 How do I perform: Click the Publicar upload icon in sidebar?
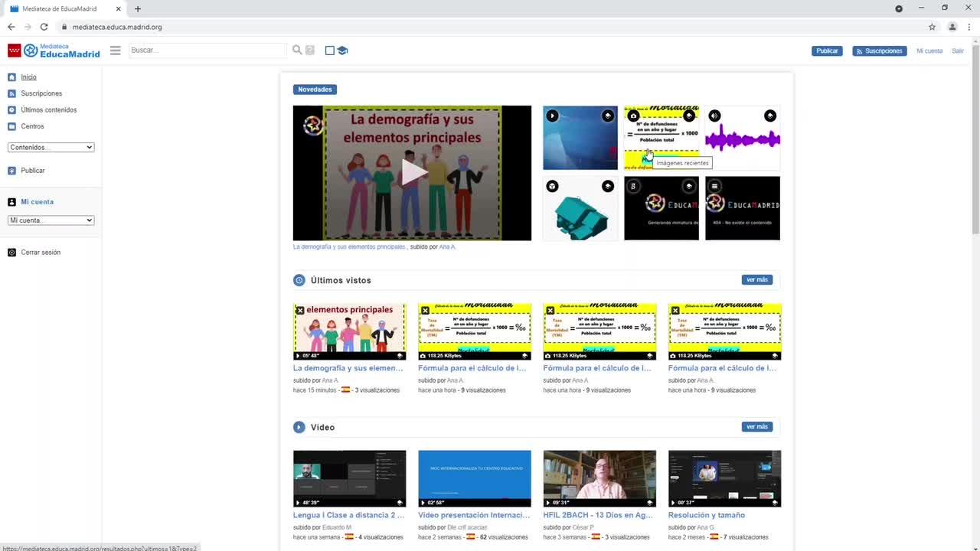11,171
